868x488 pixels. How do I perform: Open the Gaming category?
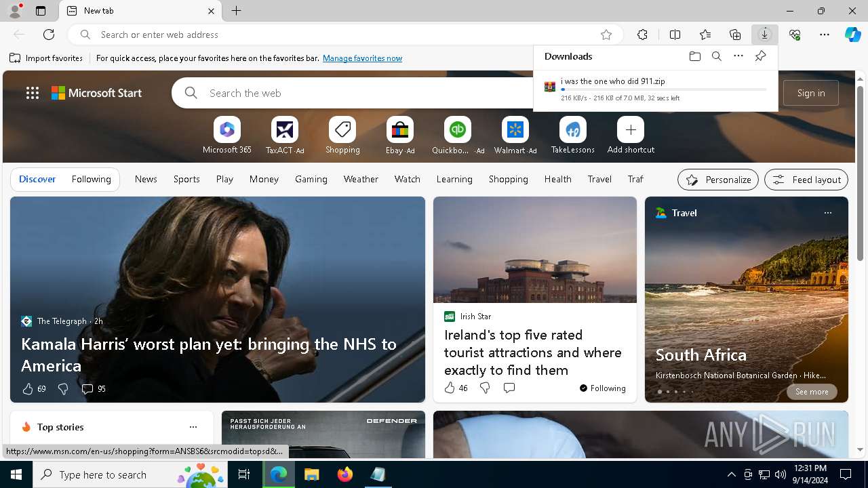point(311,179)
